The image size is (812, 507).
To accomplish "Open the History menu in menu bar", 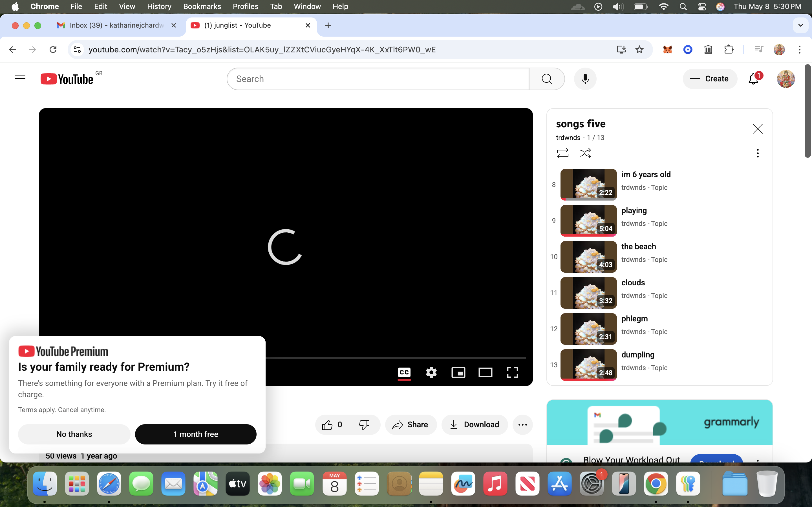I will tap(159, 6).
